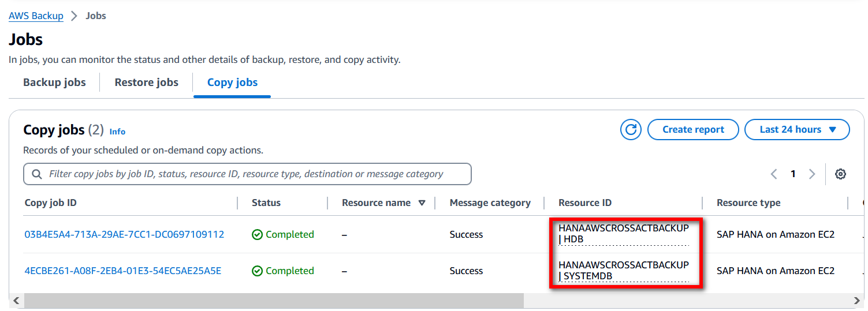Click HANAAWSCROSSACTBACKUP | SYSTEMDB resource ID
868x311 pixels.
pos(624,271)
